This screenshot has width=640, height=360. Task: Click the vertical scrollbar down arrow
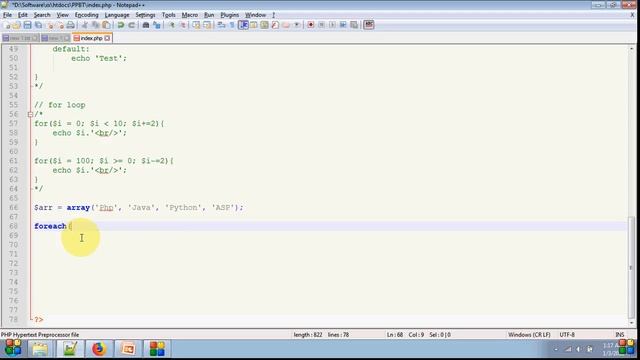pos(631,323)
